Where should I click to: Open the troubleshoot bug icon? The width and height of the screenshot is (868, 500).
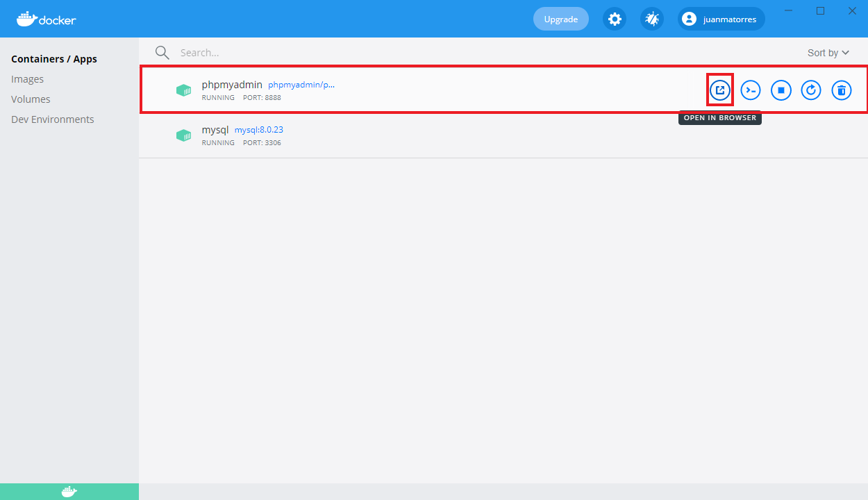pos(651,19)
